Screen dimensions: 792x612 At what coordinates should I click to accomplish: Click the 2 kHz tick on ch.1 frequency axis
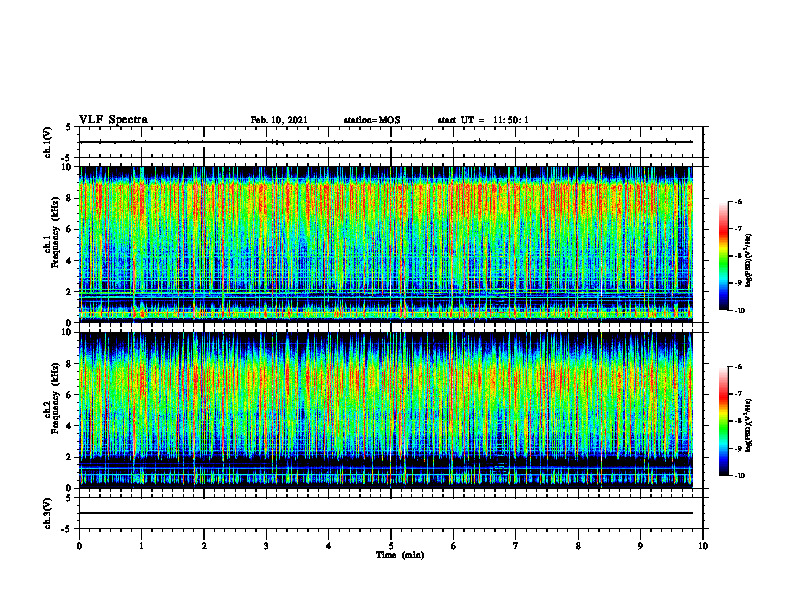(x=70, y=292)
